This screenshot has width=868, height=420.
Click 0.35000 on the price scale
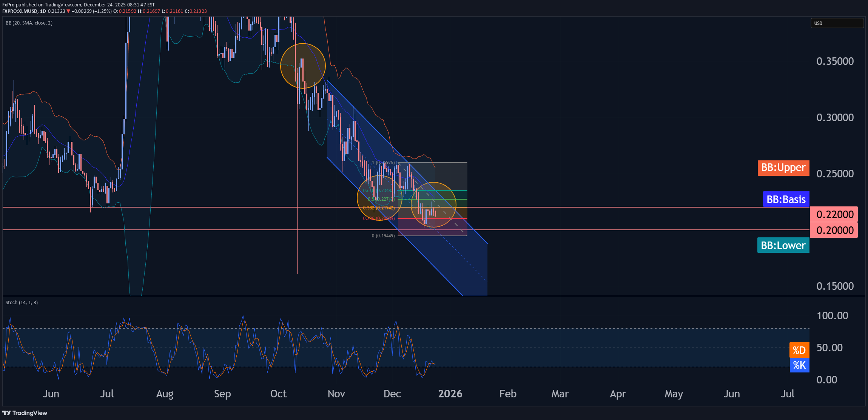(x=835, y=61)
